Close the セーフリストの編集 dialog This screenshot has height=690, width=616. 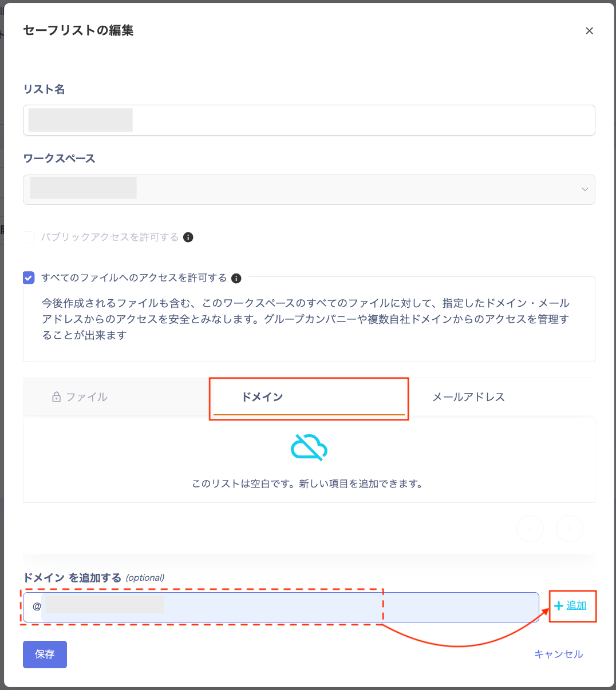point(589,31)
